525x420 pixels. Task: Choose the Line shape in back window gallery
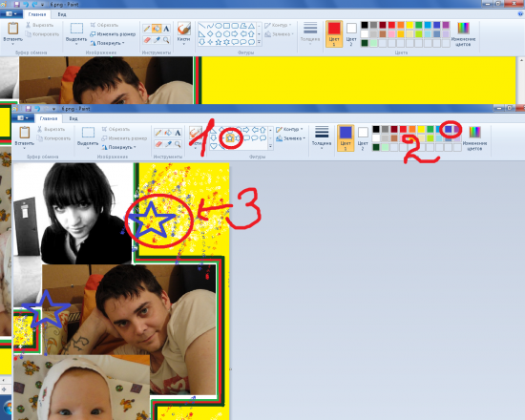point(202,26)
